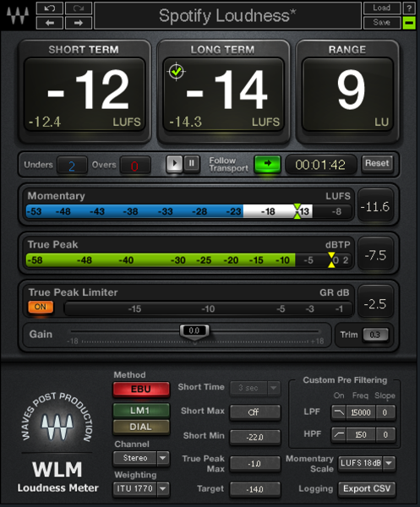Image resolution: width=420 pixels, height=507 pixels.
Task: Open the Waves logo menu at top left
Action: click(18, 15)
